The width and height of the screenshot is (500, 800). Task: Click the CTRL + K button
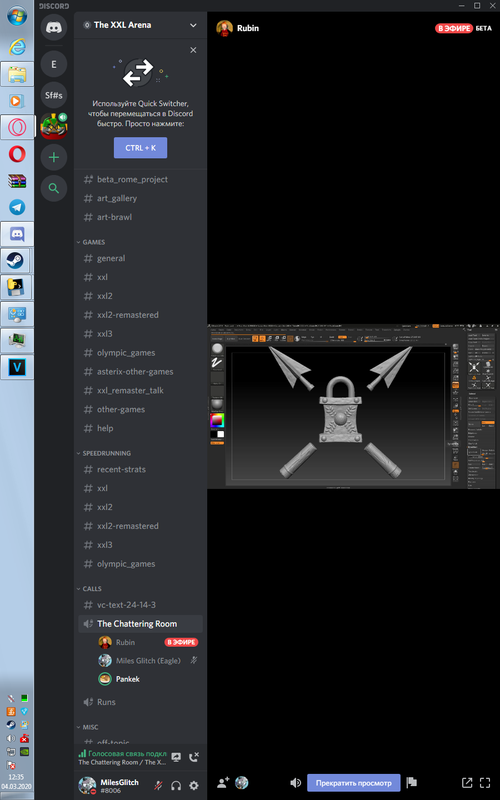[140, 148]
